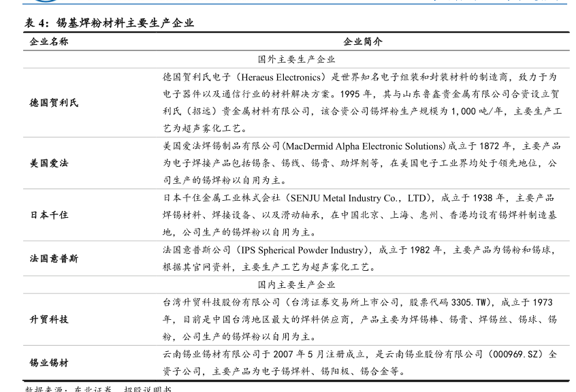Screen dimensions: 576x392
Task: Click the table title 表4：锡基焊粉材料主要生产企业
Action: click(109, 22)
